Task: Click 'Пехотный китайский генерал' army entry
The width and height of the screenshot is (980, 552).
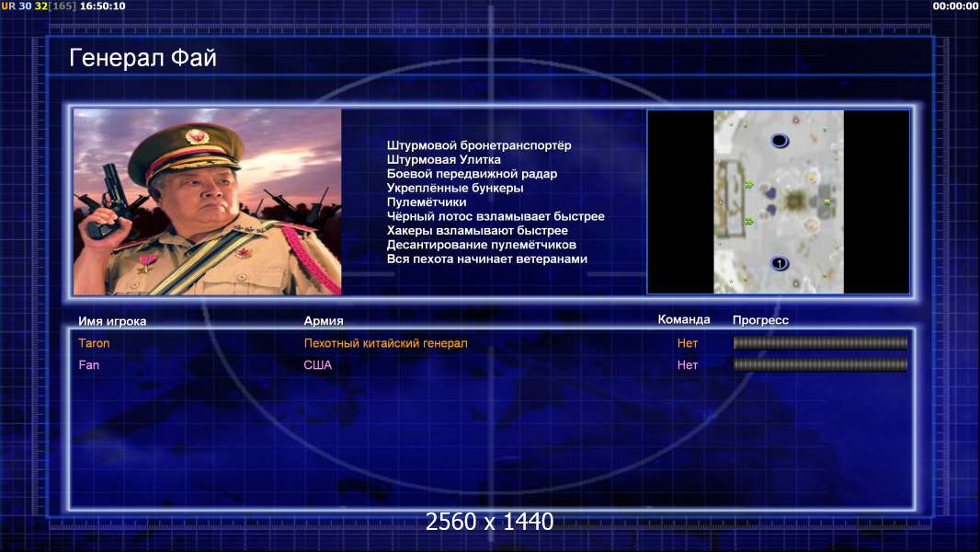Action: (385, 343)
